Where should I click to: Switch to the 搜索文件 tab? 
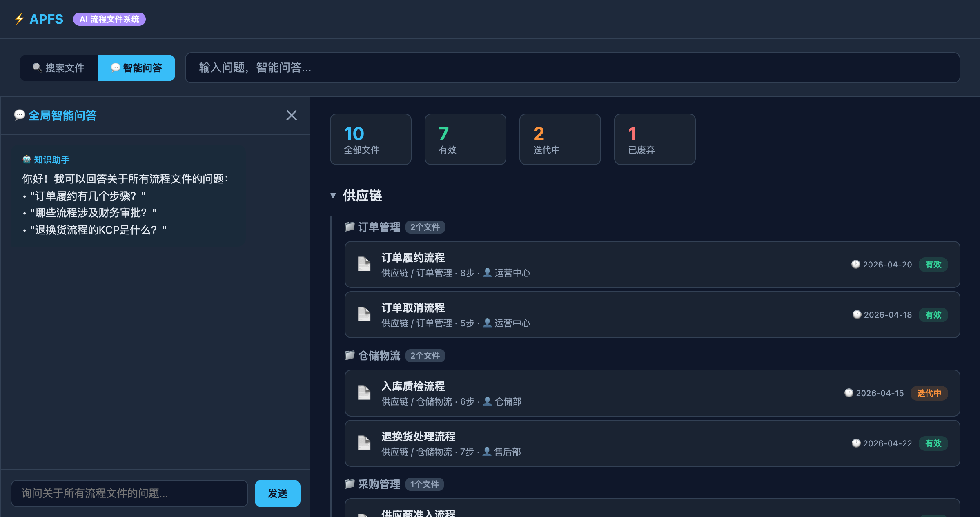pyautogui.click(x=58, y=68)
